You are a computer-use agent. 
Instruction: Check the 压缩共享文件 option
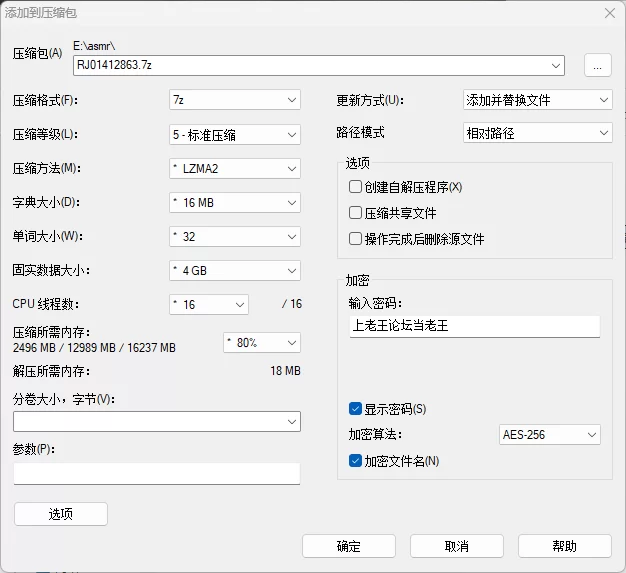tap(355, 212)
